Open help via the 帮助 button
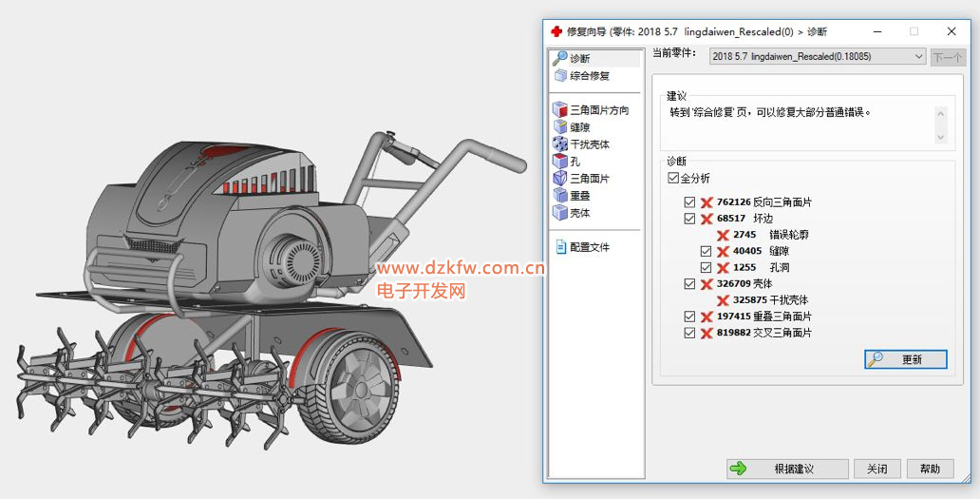The height and width of the screenshot is (499, 980). point(930,469)
